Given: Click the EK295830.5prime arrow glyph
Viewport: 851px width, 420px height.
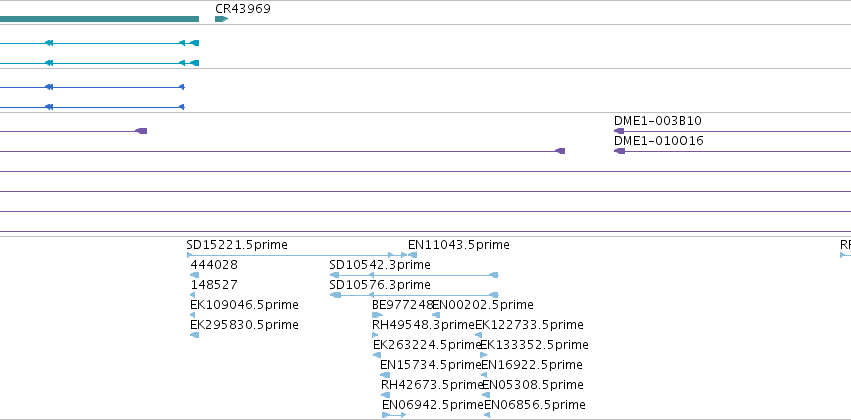Looking at the screenshot, I should click(x=194, y=335).
